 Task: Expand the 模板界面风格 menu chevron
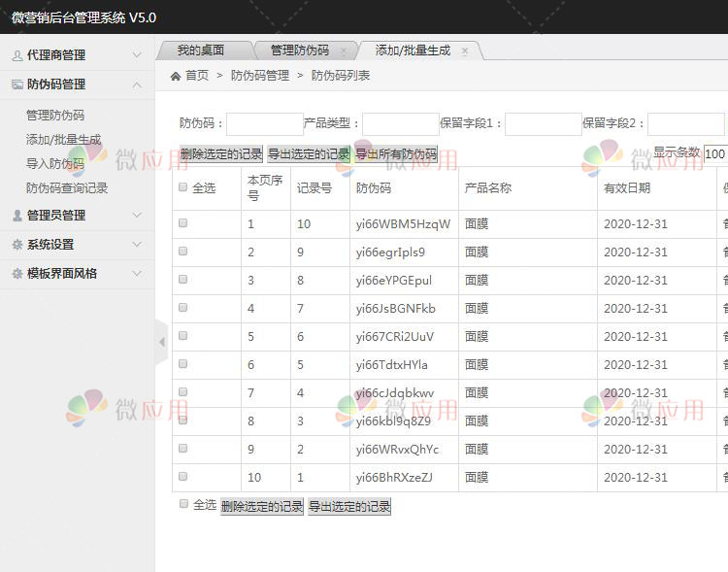(x=137, y=274)
